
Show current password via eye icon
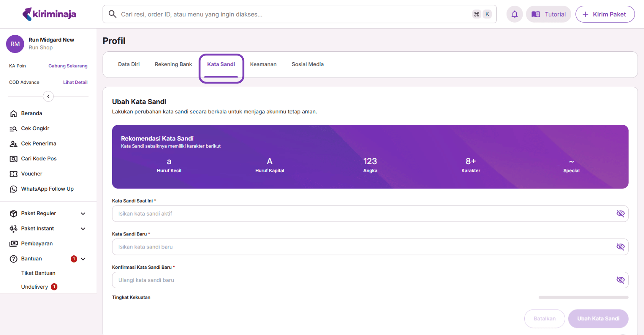coord(620,214)
